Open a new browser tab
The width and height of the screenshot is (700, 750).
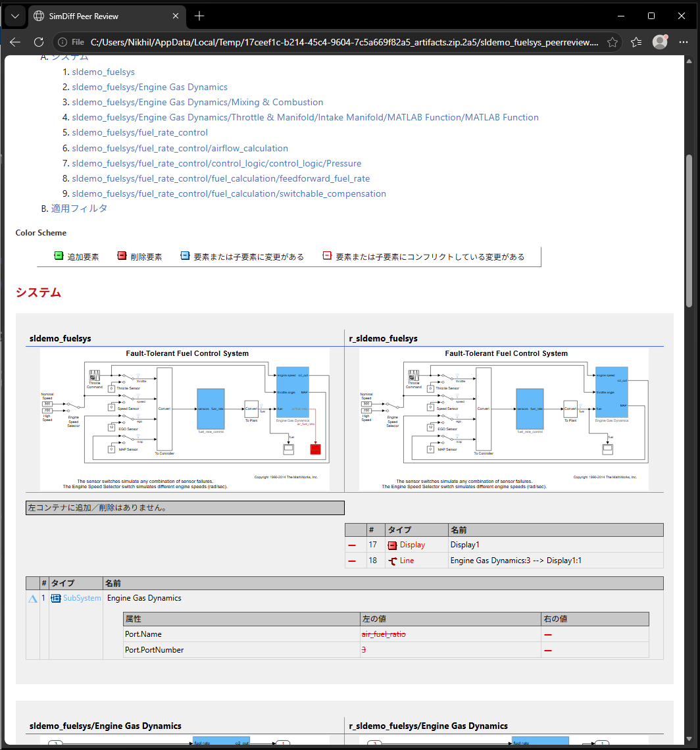pos(199,16)
